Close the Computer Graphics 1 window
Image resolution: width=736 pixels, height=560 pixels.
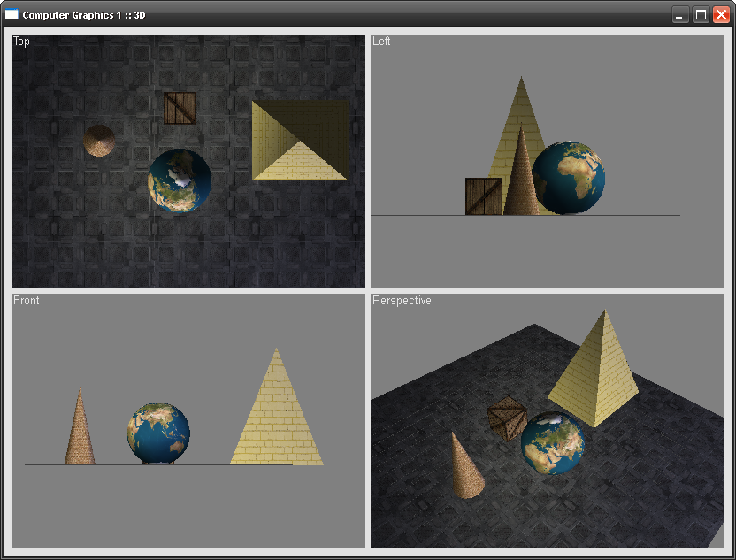point(722,14)
